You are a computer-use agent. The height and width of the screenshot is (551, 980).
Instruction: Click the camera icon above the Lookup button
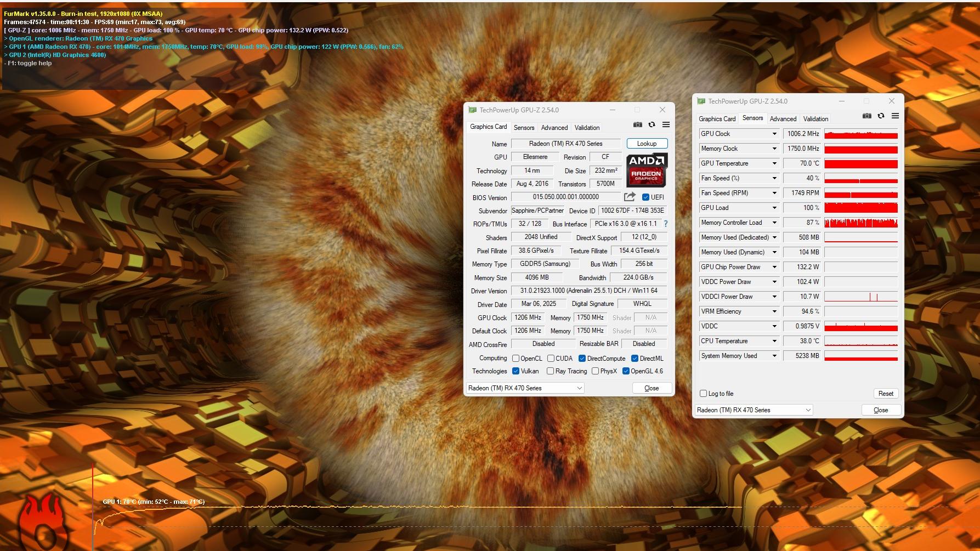point(637,124)
